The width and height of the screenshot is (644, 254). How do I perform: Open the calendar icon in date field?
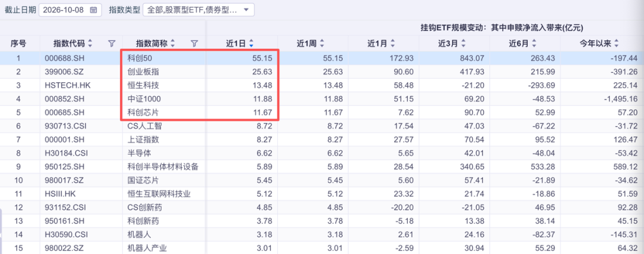click(94, 10)
